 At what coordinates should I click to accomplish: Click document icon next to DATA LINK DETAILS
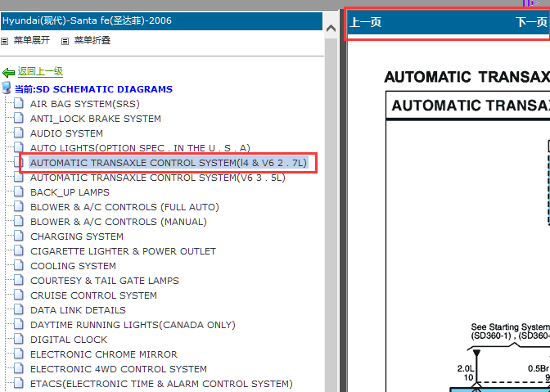tap(19, 309)
